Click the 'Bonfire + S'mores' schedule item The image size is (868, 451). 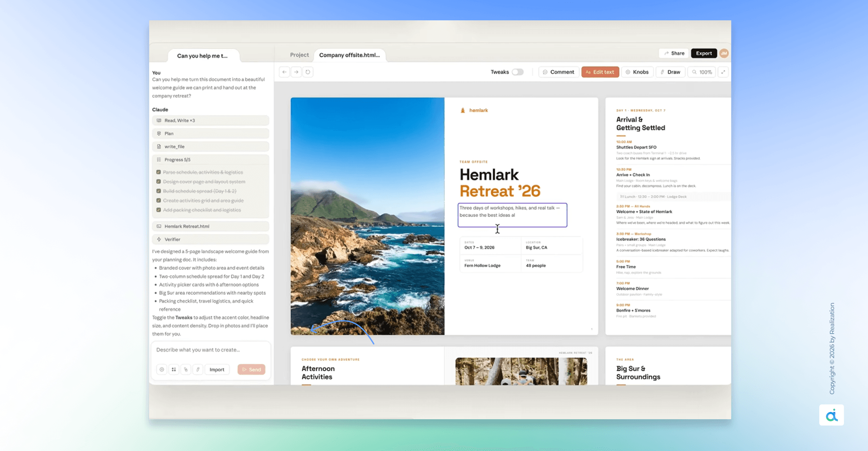[x=633, y=310]
